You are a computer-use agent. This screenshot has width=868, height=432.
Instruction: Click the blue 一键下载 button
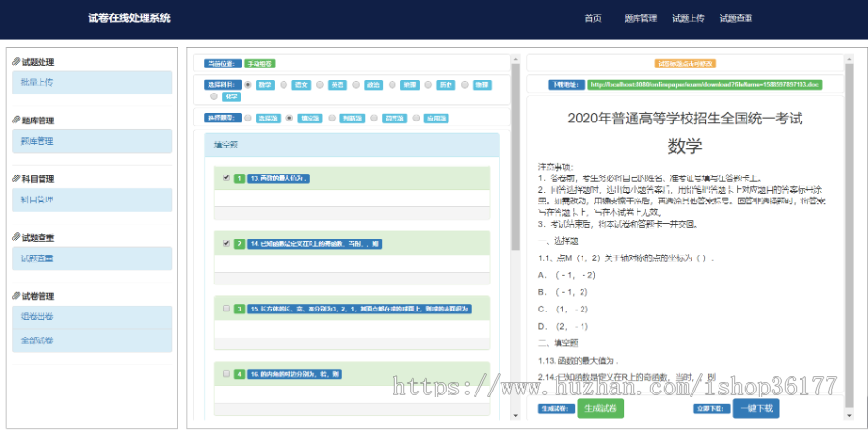755,408
